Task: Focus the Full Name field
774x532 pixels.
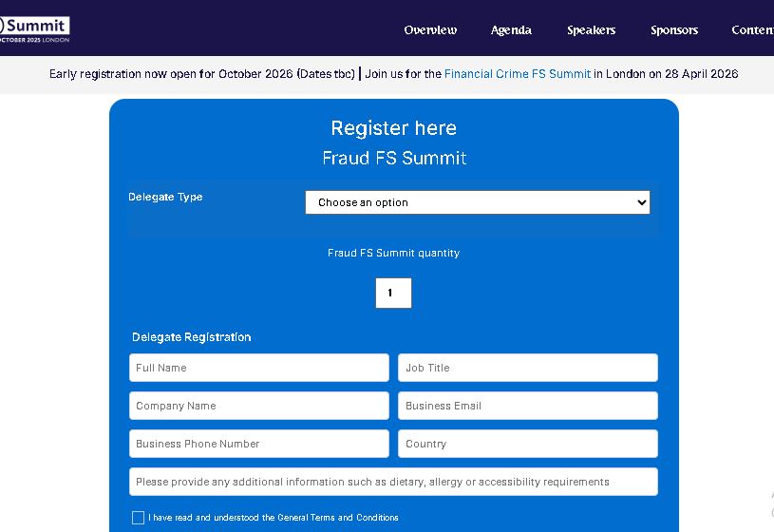Action: point(258,368)
